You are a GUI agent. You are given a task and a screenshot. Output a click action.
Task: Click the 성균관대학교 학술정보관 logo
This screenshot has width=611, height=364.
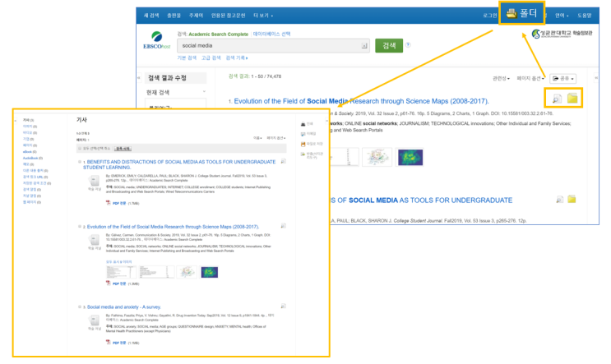pyautogui.click(x=562, y=34)
